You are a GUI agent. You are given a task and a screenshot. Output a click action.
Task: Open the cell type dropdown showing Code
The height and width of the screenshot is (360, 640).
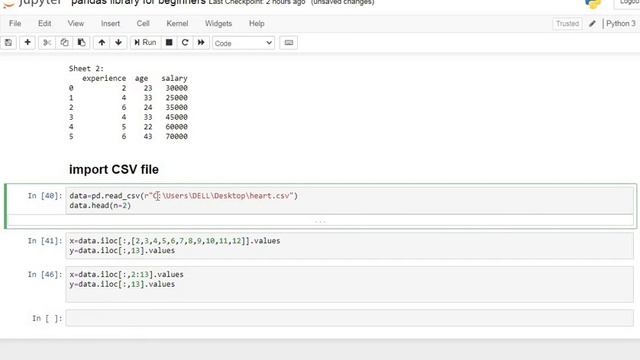tap(243, 43)
